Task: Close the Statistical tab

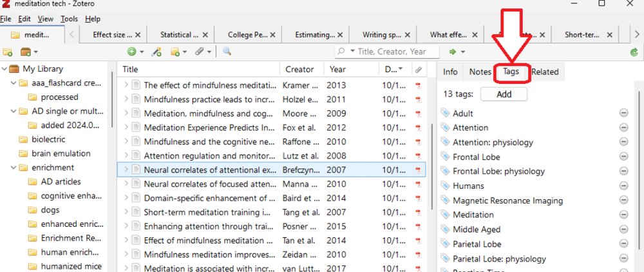Action: point(205,35)
